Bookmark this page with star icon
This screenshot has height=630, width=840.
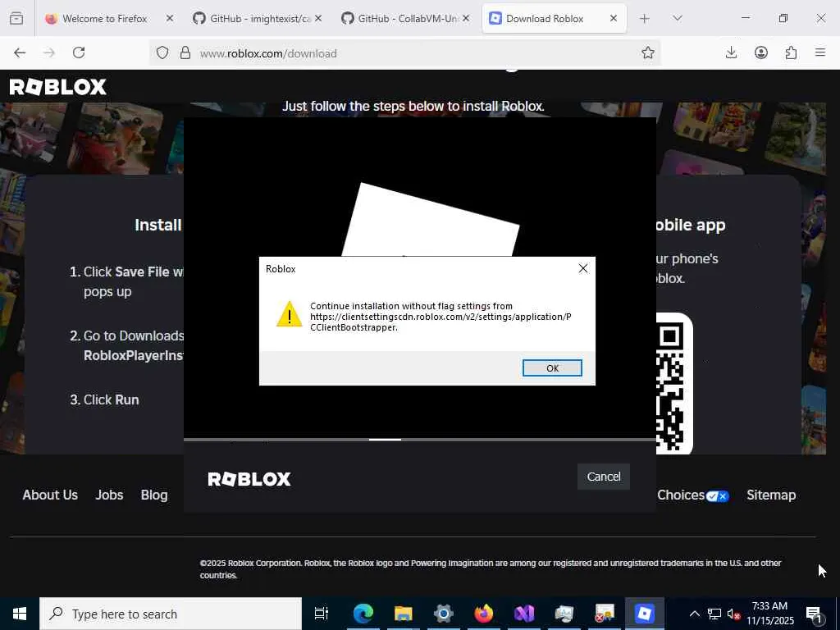tap(648, 52)
